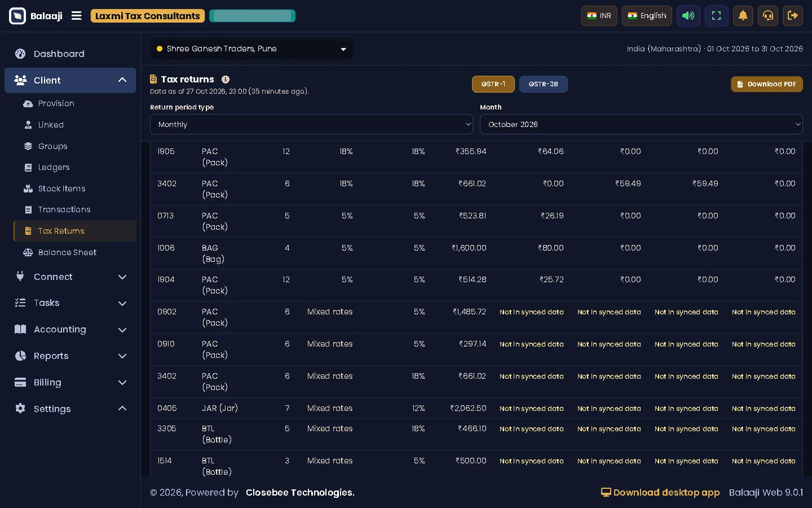Viewport: 812px width, 508px height.
Task: Toggle the hamburger sidebar menu icon
Action: tap(77, 16)
